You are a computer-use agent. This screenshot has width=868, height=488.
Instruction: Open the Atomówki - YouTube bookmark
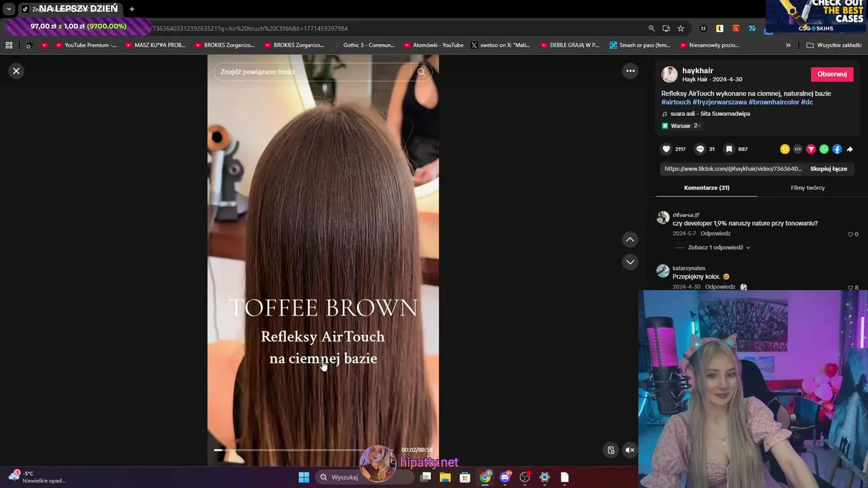point(433,45)
